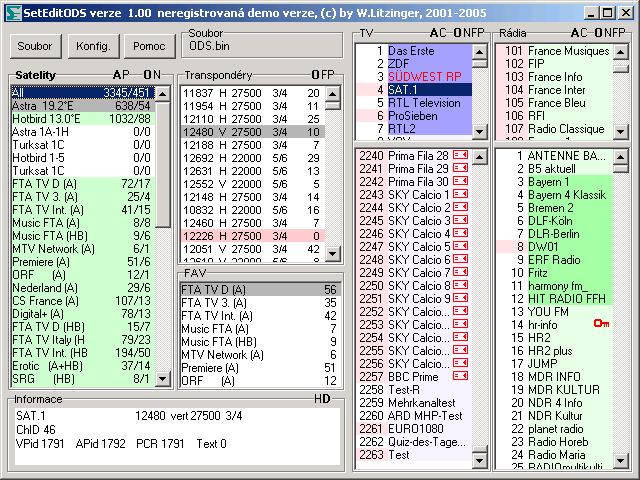Select Das Erste TV channel
640x480 pixels.
point(414,51)
